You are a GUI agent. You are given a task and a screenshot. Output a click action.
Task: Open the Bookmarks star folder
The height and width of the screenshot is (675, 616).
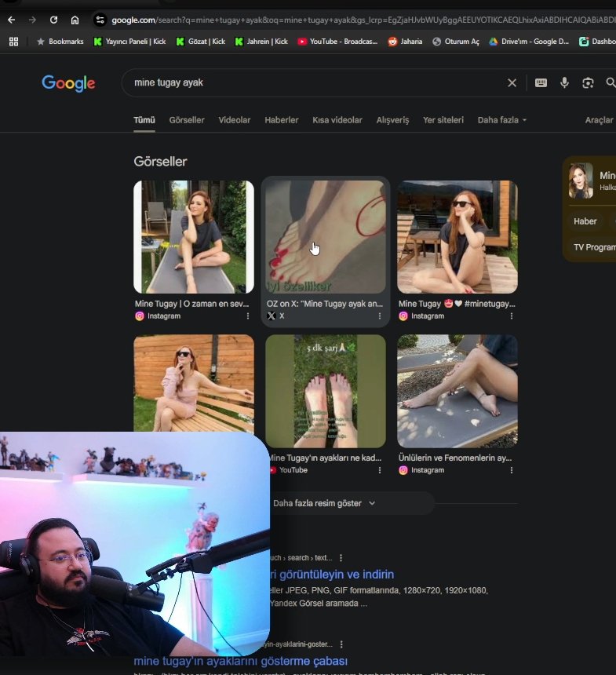(x=60, y=42)
